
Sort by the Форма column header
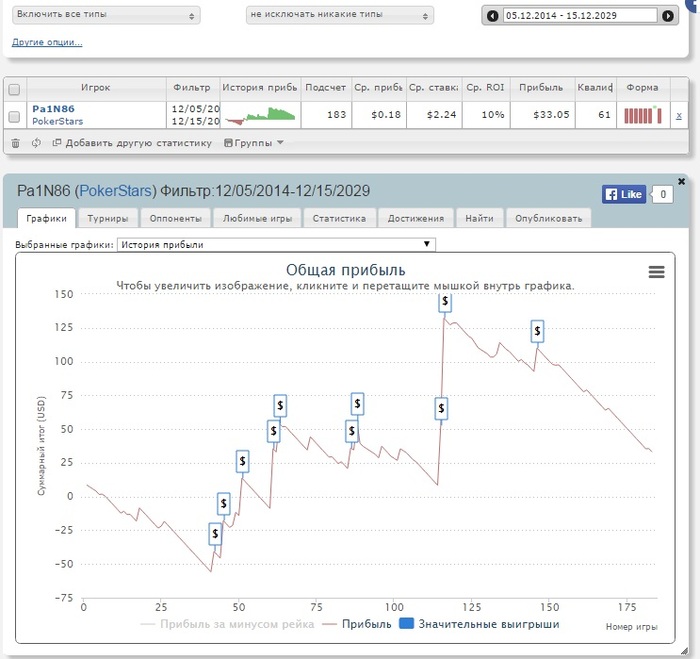[x=642, y=88]
